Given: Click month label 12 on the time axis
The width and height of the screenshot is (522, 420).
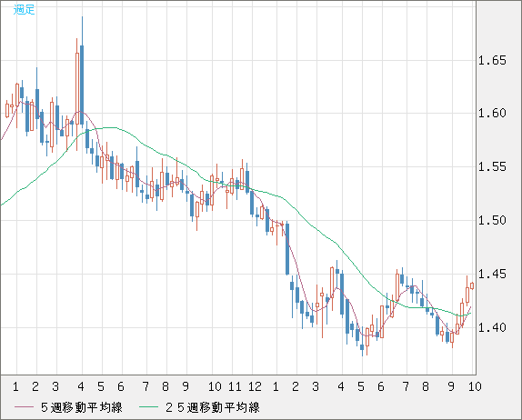Looking at the screenshot, I should pyautogui.click(x=255, y=386).
